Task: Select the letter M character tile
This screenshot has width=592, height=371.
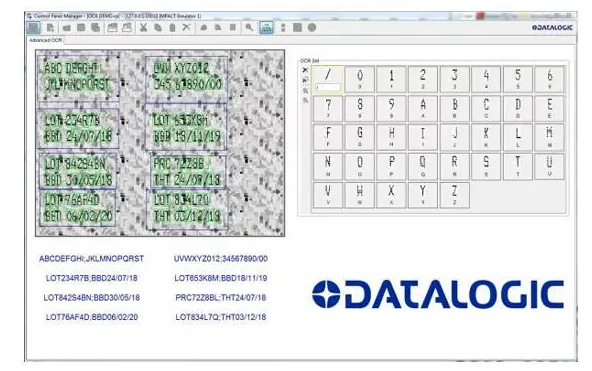Action: (549, 136)
